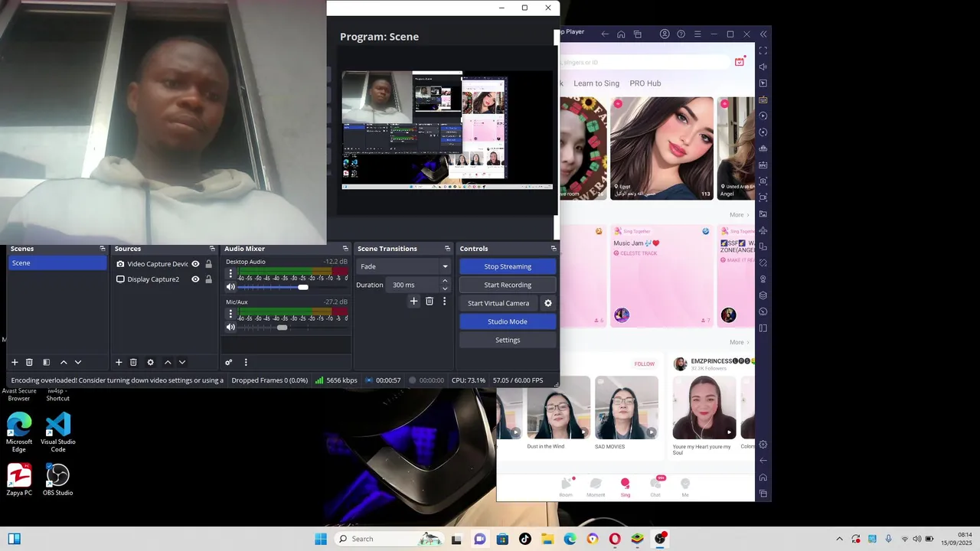Add a new source with plus icon
The width and height of the screenshot is (980, 551).
tap(119, 362)
